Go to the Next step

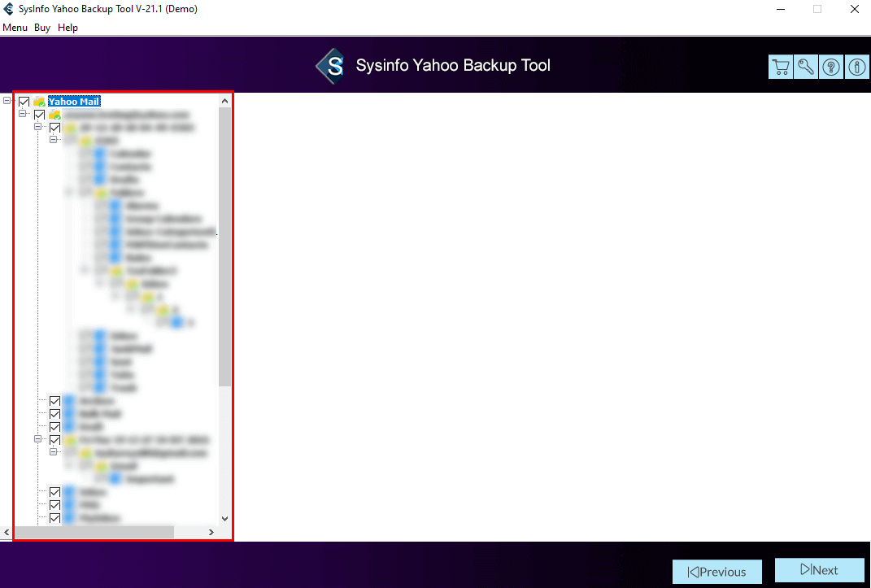point(819,570)
